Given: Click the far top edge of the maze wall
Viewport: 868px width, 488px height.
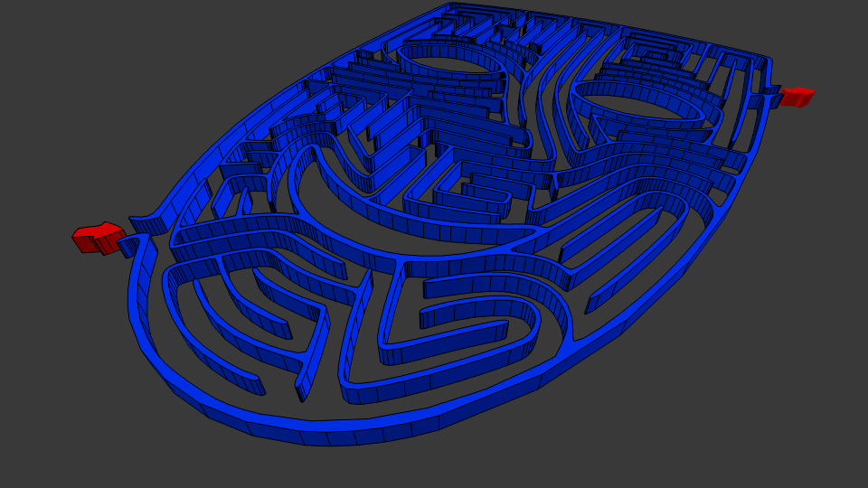Looking at the screenshot, I should click(579, 18).
